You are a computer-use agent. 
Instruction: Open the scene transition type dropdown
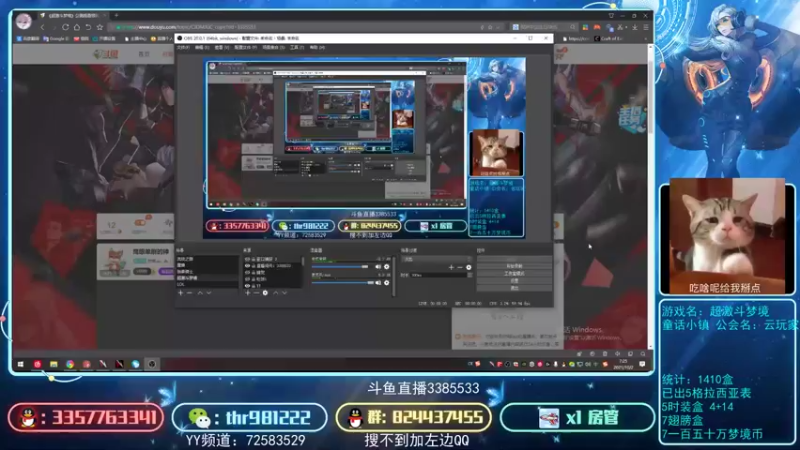[437, 259]
